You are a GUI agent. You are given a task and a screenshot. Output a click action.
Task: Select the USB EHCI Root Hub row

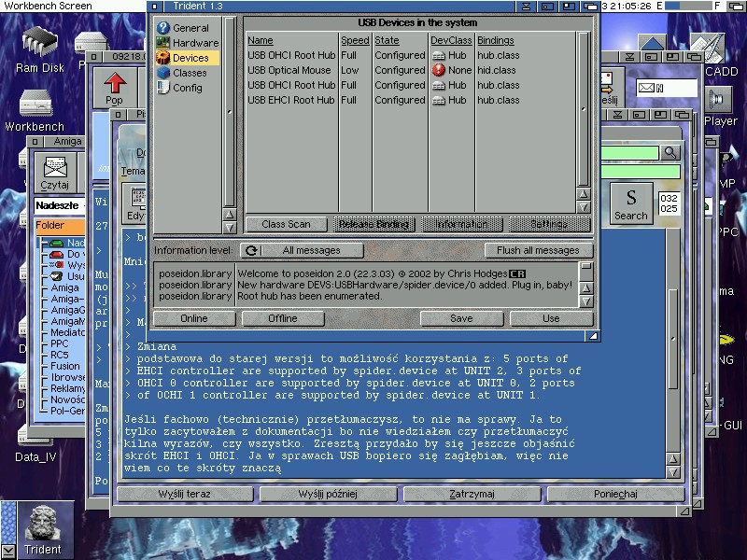[410, 101]
